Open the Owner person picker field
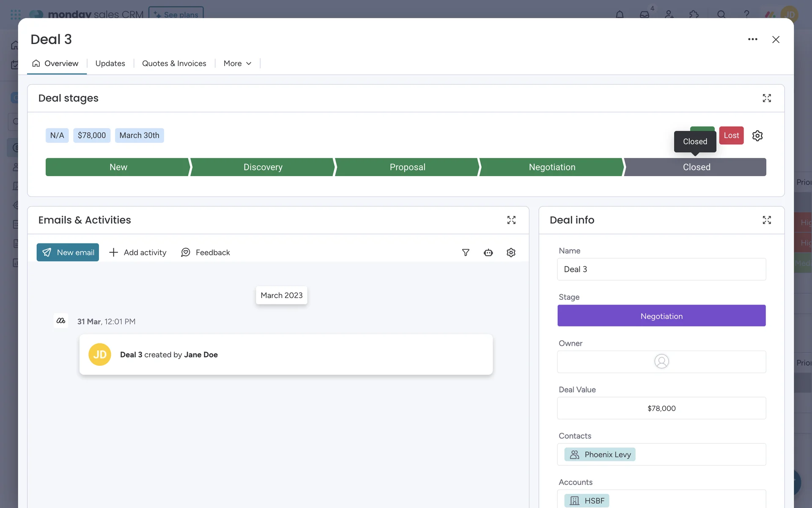 (661, 362)
